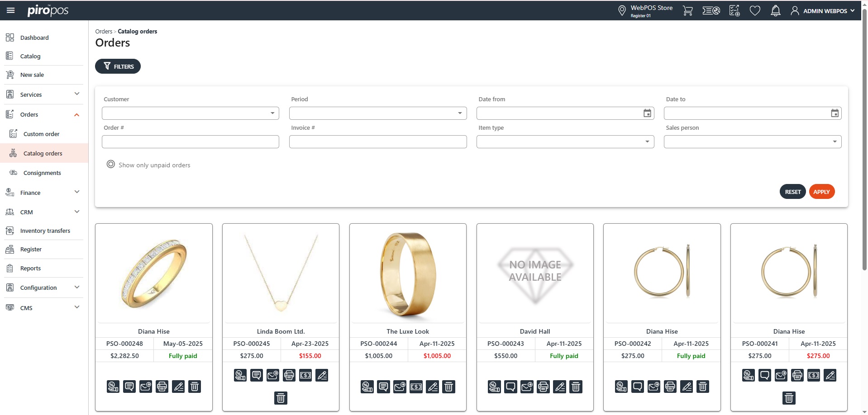The height and width of the screenshot is (415, 868).
Task: Click the notifications bell icon
Action: [775, 11]
